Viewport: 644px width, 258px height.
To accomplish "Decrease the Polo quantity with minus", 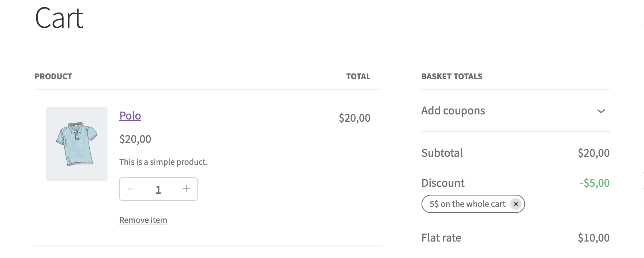I will (x=130, y=189).
